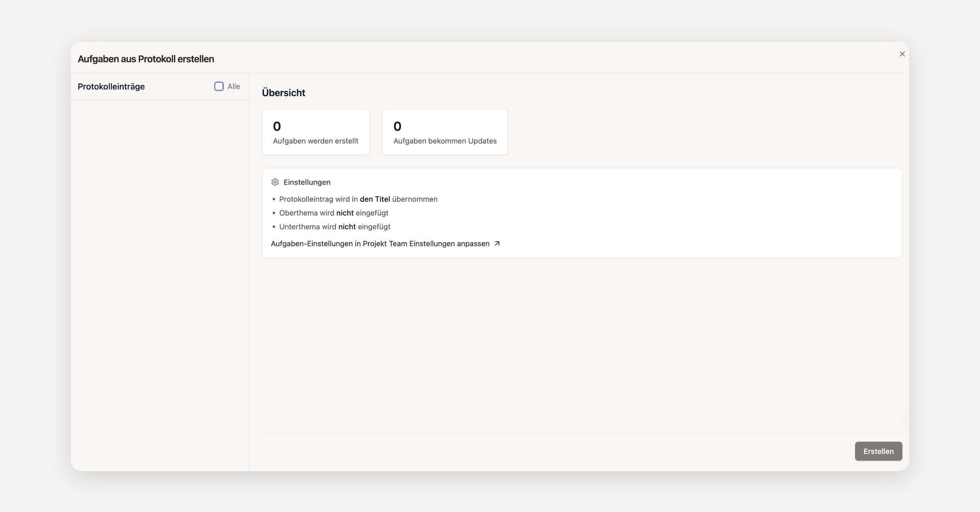
Task: Click the Unterthema wird nicht eingefügt line
Action: [x=334, y=227]
